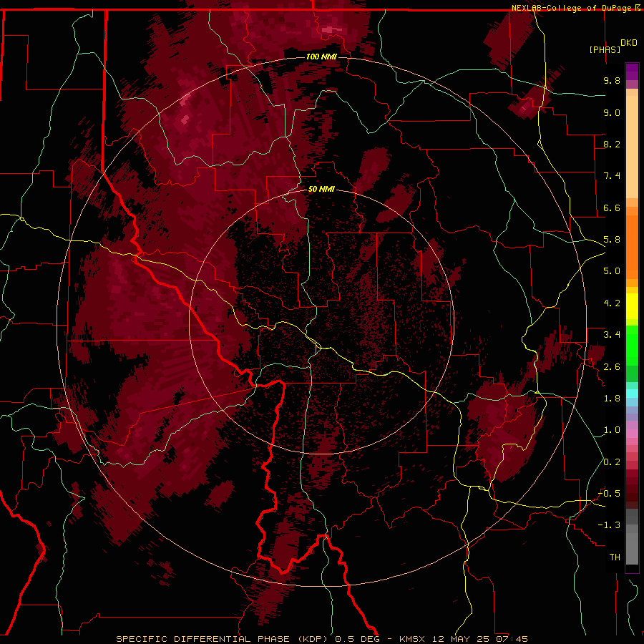Screen dimensions: 644x644
Task: Click the -1.3 value on color scale
Action: [x=609, y=525]
